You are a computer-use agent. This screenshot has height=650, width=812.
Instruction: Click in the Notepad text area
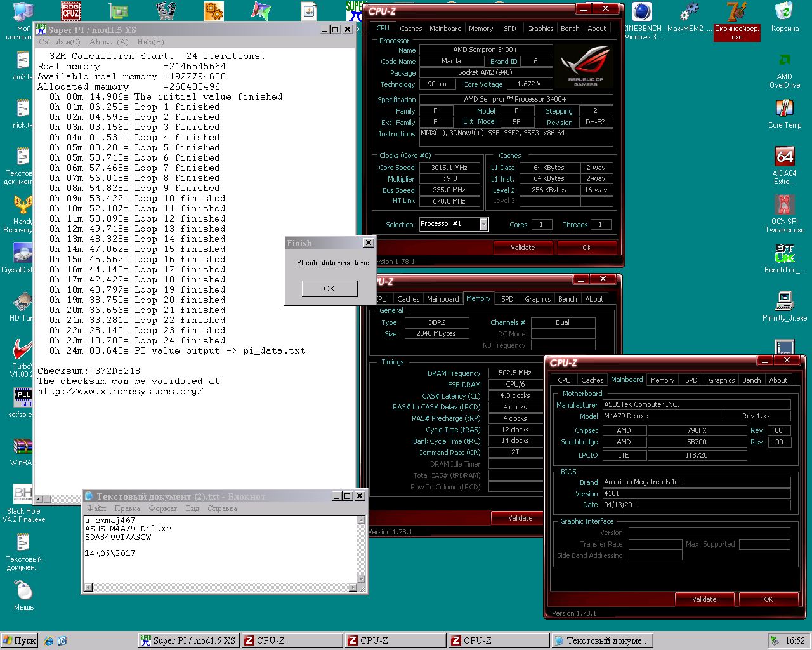(219, 549)
